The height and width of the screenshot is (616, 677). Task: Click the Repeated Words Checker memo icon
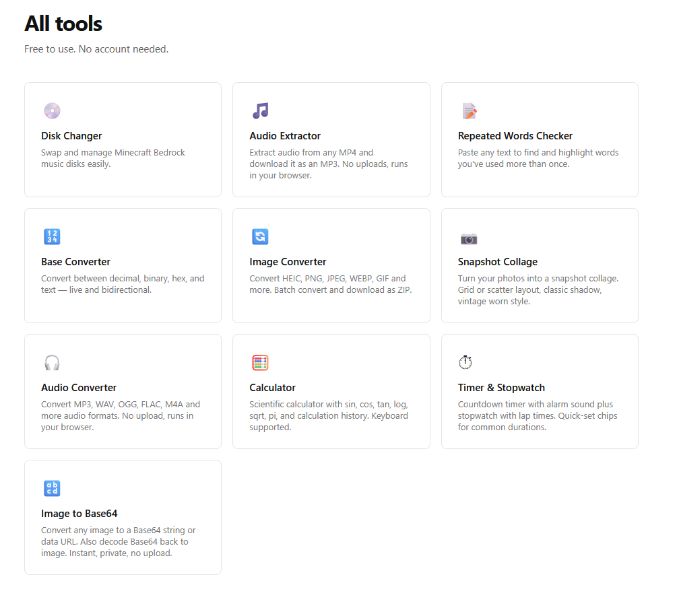470,111
